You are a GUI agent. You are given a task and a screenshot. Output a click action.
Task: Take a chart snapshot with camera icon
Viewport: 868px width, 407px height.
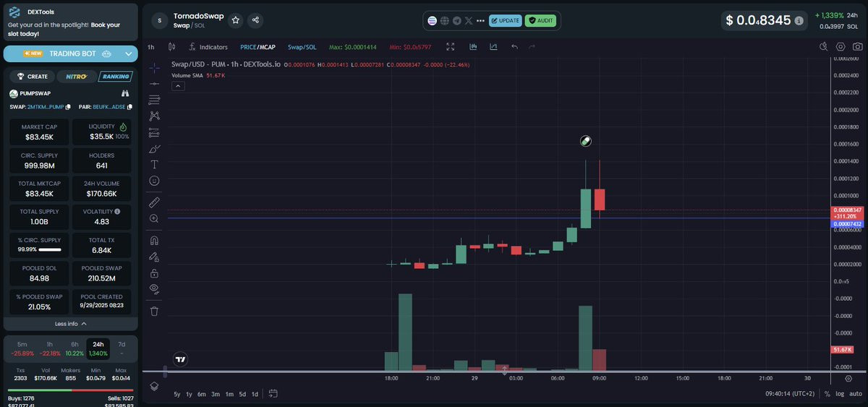(857, 47)
